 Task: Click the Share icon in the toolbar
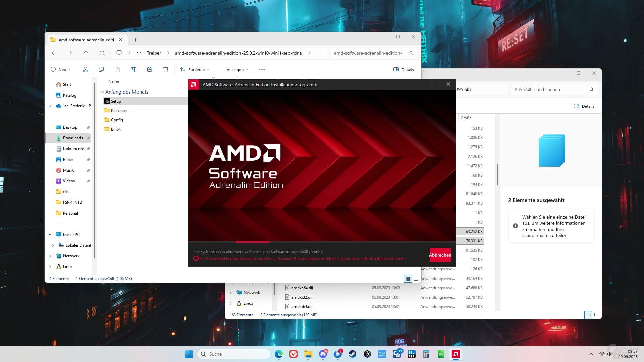coord(150,69)
